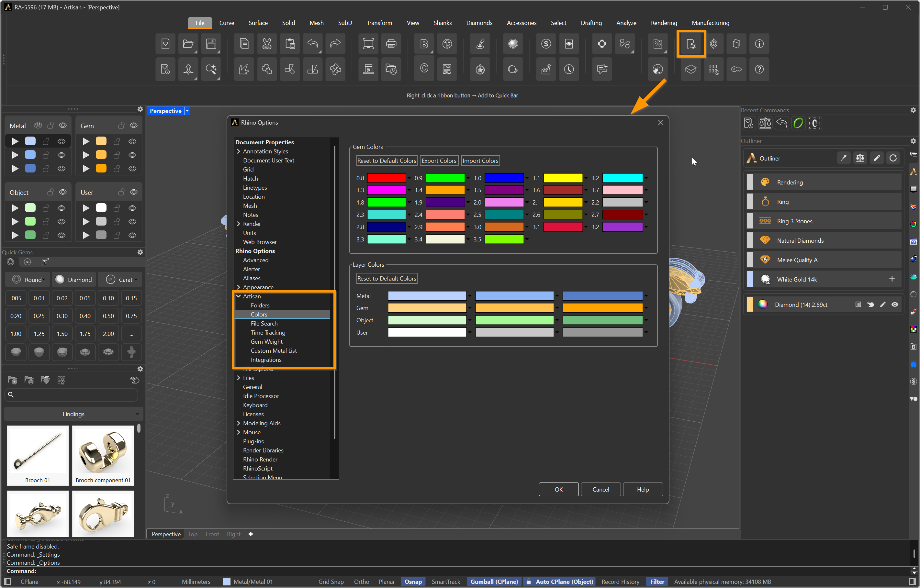Toggle visibility of Object layer group
Viewport: 920px width, 588px height.
(63, 192)
